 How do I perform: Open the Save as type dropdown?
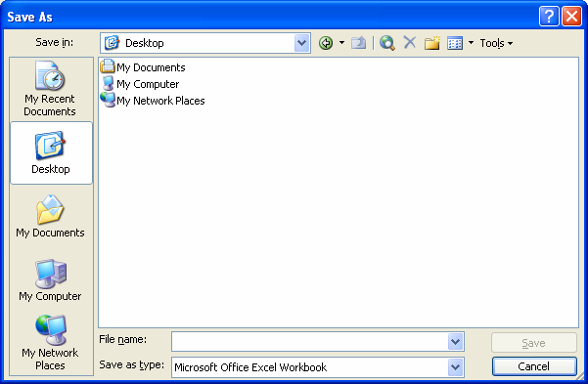(455, 367)
